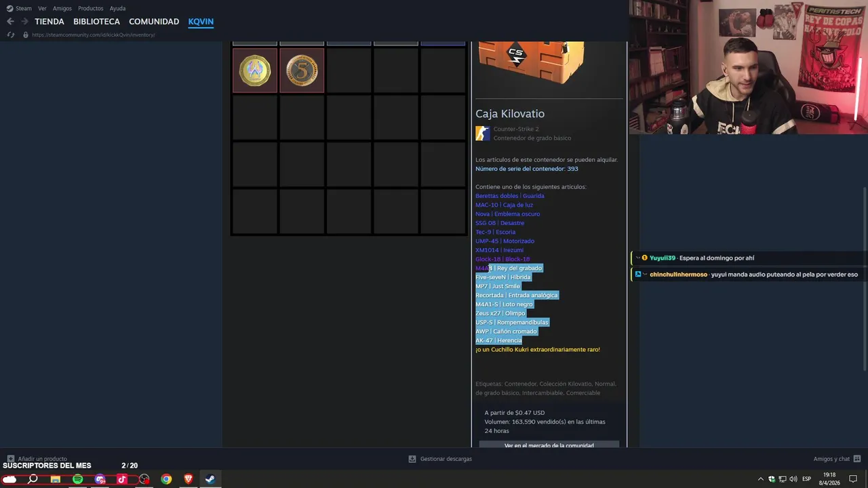Click AK-47 | Herencia entry

tap(498, 340)
